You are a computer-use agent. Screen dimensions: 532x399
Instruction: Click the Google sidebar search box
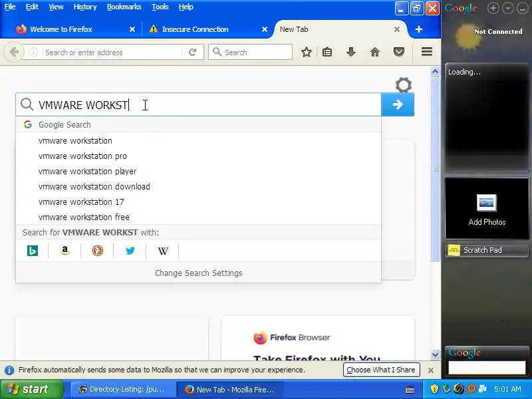[x=487, y=368]
